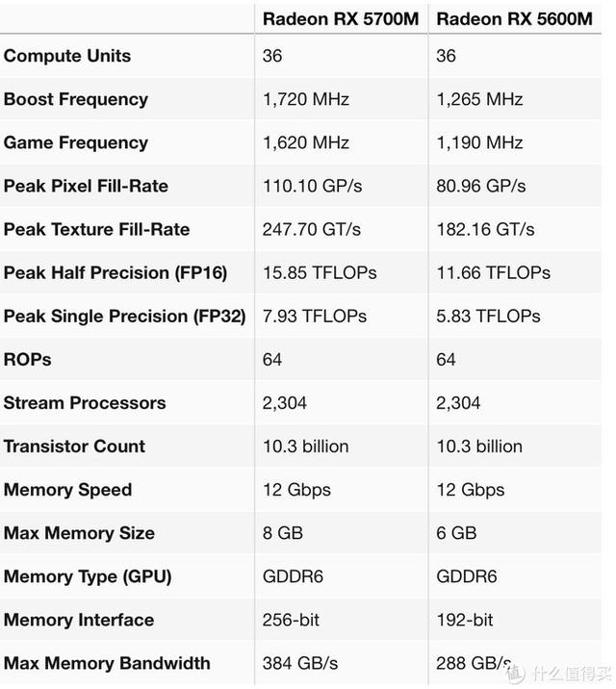The height and width of the screenshot is (689, 616).
Task: Select the ROPs row label
Action: [28, 359]
